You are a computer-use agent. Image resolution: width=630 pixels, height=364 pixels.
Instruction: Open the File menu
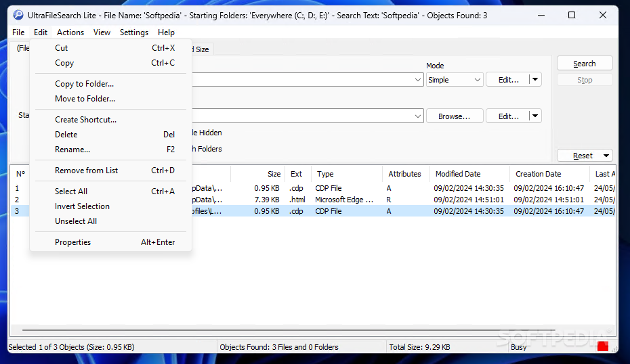tap(18, 32)
